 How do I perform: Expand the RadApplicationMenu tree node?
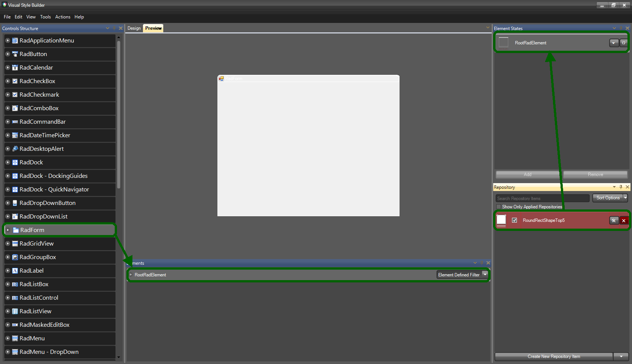(8, 41)
